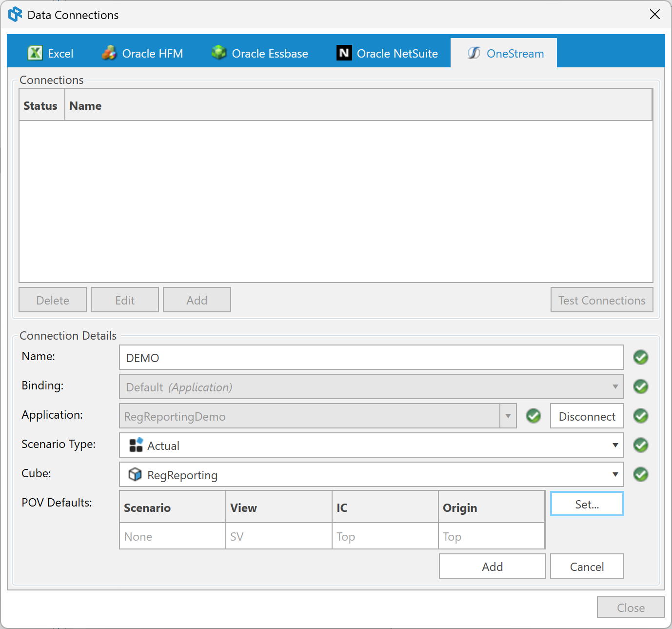Open the Oracle NetSuite tab
Screen dimensions: 672x629
387,53
